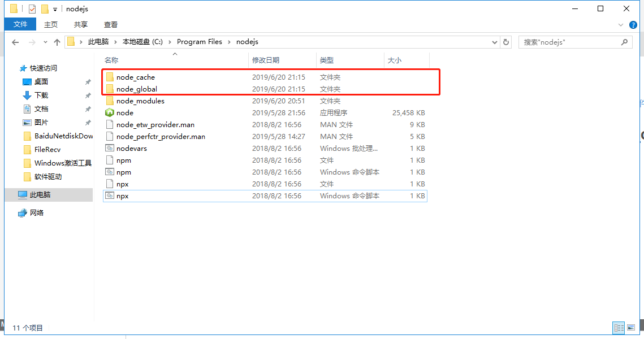644x339 pixels.
Task: Go up one folder level arrow
Action: [57, 42]
